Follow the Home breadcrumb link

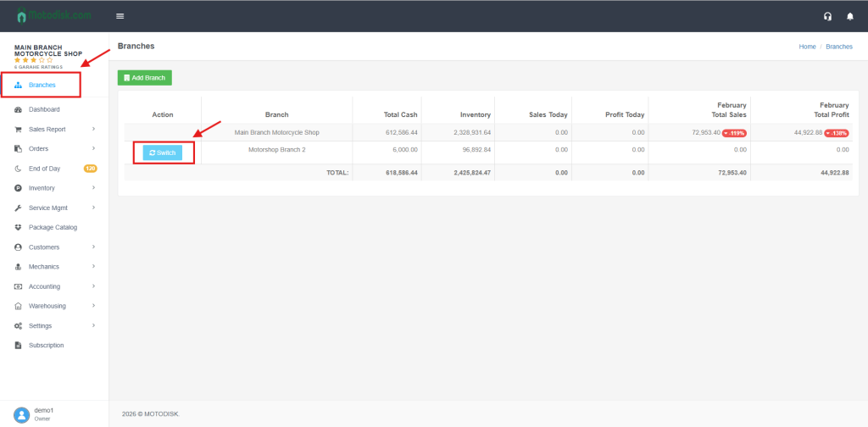(x=807, y=47)
